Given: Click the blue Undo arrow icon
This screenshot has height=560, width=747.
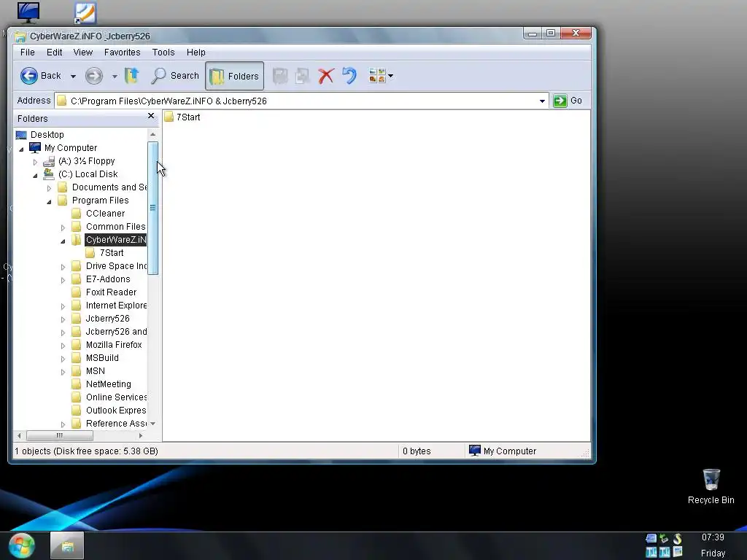Looking at the screenshot, I should click(349, 76).
